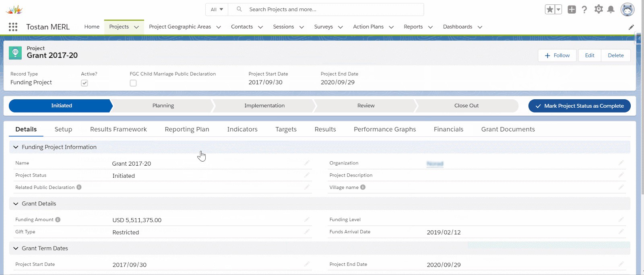Open the App Launcher grid icon
Image resolution: width=644 pixels, height=275 pixels.
point(13,27)
